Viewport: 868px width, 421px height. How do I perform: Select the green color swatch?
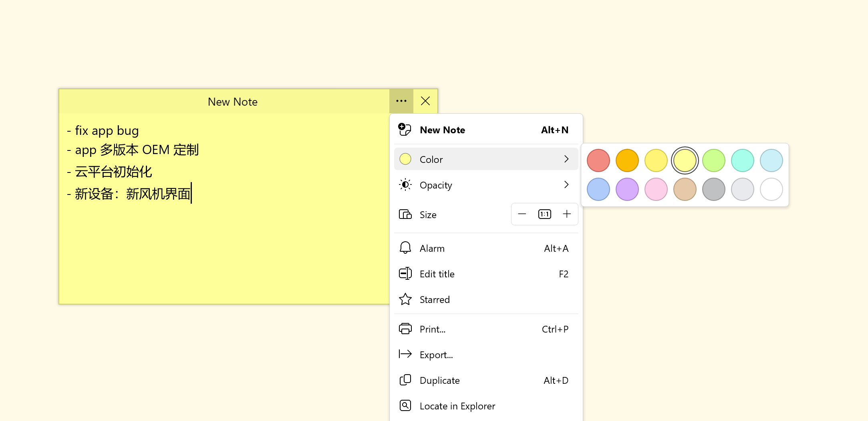point(713,160)
